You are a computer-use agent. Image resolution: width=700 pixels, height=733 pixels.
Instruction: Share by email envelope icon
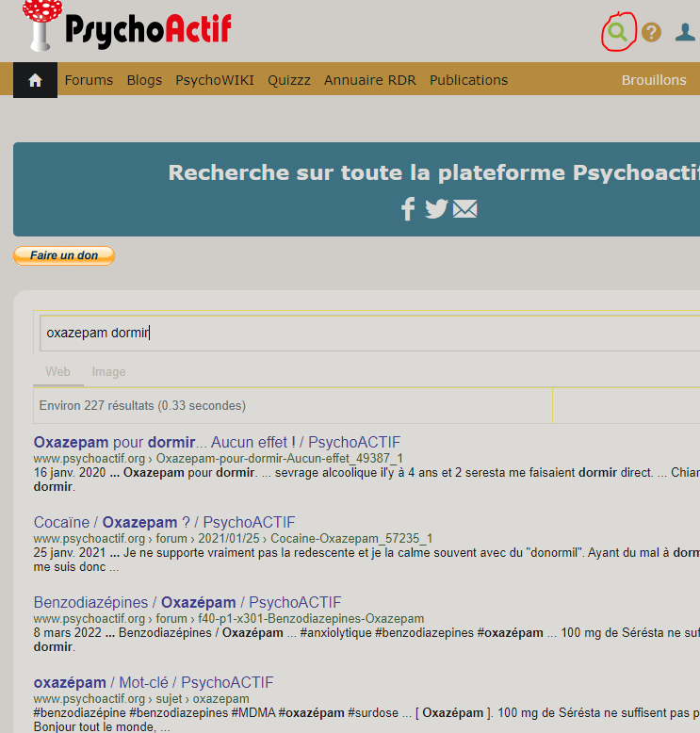click(465, 209)
